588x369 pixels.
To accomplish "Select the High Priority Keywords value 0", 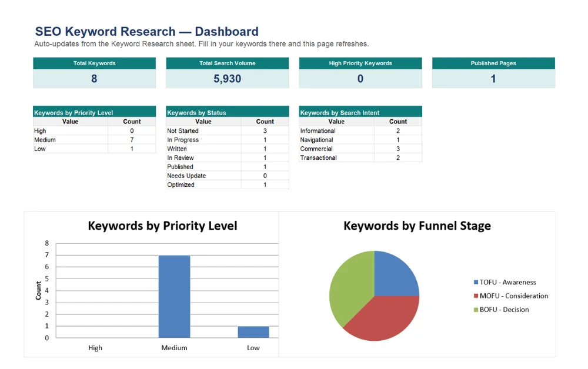I will [x=360, y=79].
